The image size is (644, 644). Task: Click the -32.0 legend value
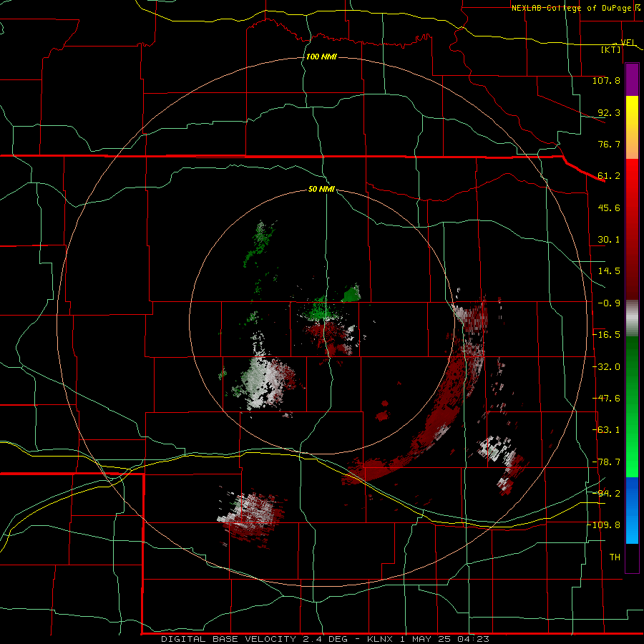(606, 367)
